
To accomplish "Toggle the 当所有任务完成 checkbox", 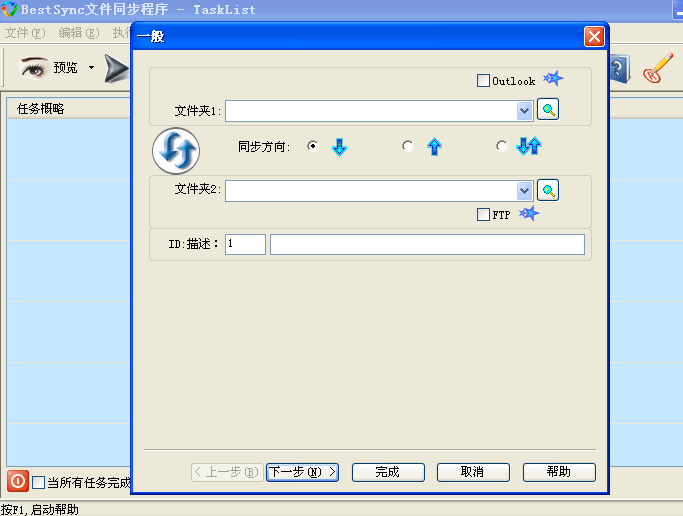I will coord(38,482).
